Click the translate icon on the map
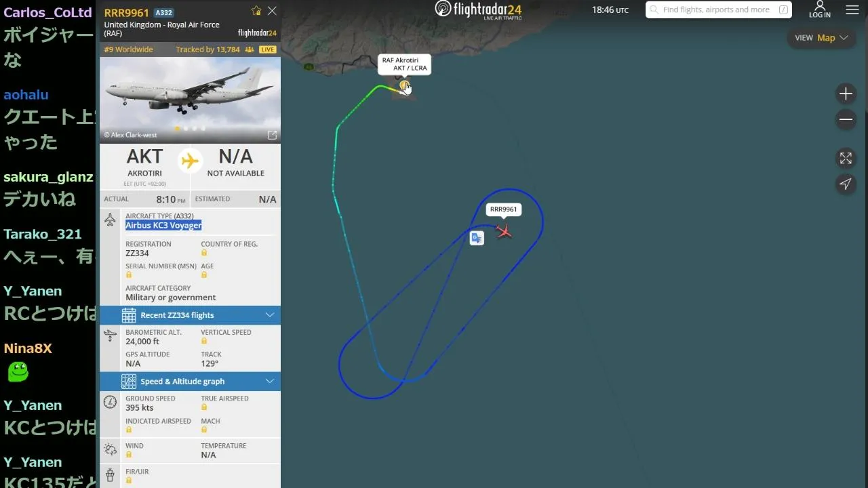 point(477,238)
